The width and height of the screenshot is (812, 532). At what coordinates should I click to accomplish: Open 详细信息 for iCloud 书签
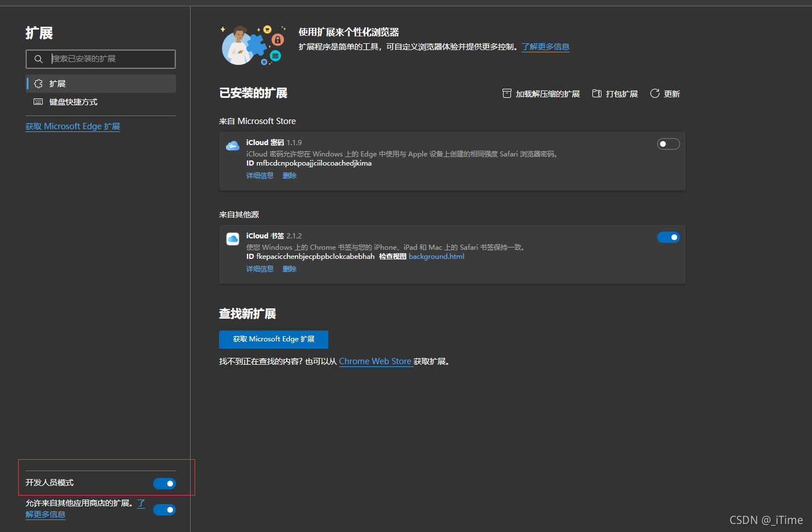point(260,269)
